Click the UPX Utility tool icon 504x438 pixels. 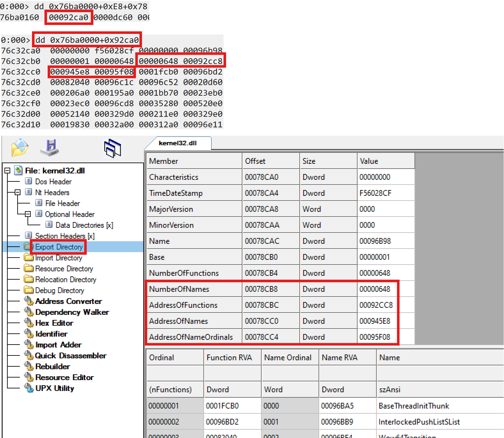29,388
